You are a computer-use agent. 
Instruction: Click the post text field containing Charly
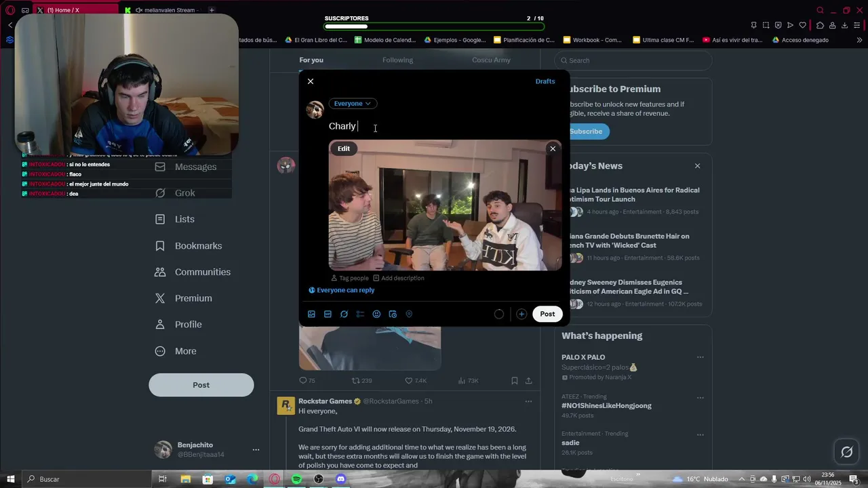click(x=444, y=126)
